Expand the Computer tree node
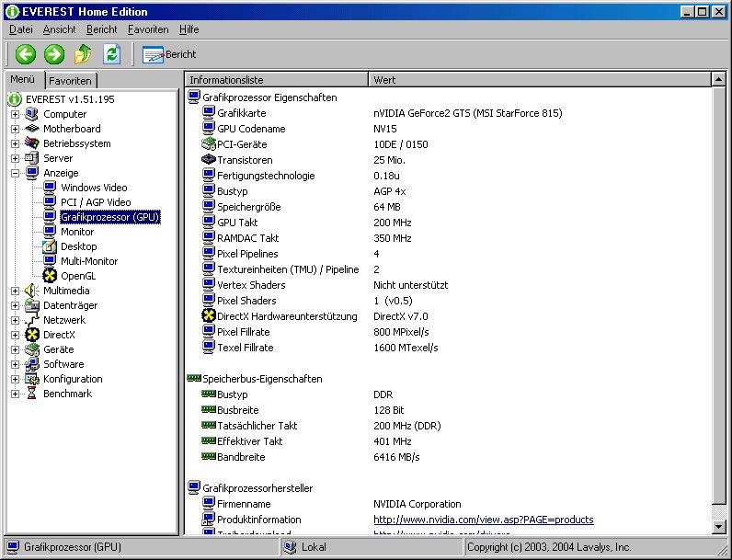Image resolution: width=732 pixels, height=560 pixels. click(15, 114)
